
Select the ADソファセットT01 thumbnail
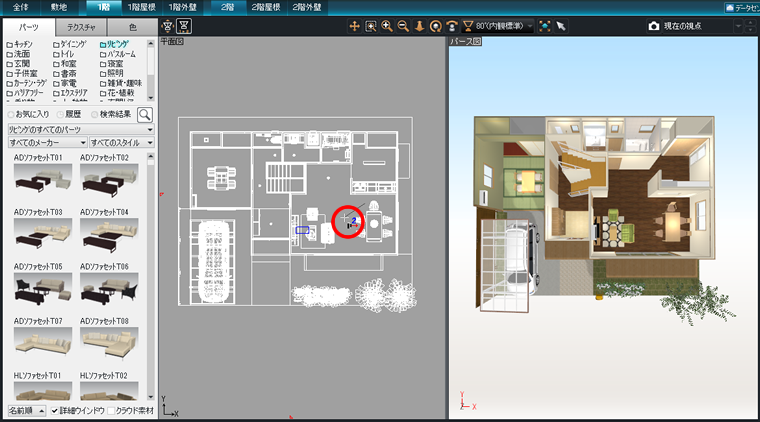[43, 178]
